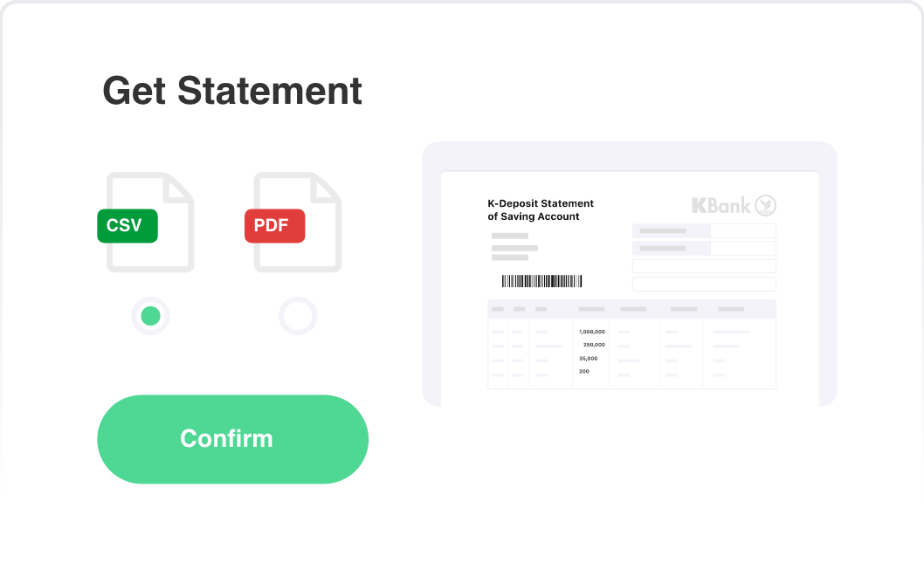Screen dimensions: 924x576
Task: Click the red PDF badge label
Action: pyautogui.click(x=274, y=225)
